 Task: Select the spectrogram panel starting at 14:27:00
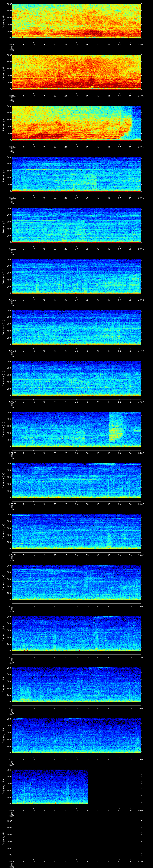click(x=77, y=174)
